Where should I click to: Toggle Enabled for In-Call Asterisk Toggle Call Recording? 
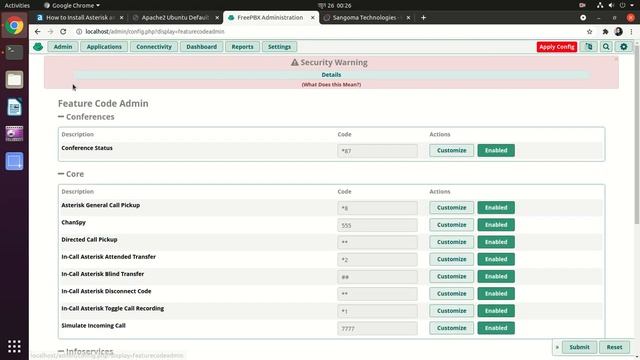click(496, 311)
